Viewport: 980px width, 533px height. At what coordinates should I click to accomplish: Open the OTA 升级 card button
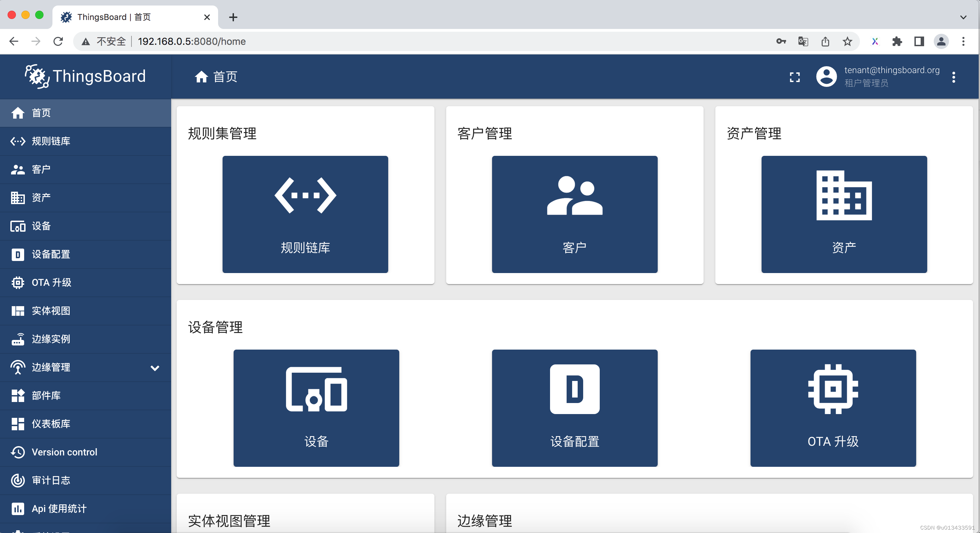click(833, 408)
